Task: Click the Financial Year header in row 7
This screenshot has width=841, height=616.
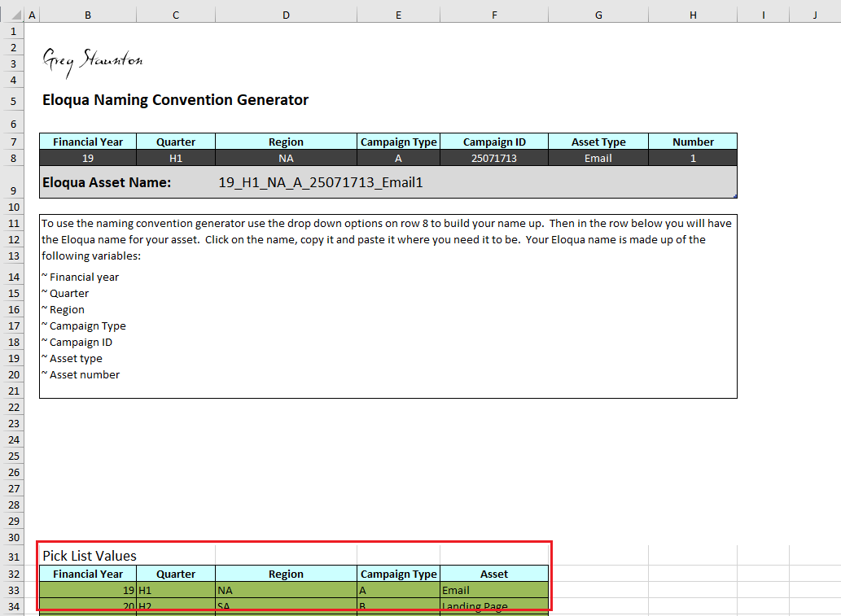Action: 88,142
